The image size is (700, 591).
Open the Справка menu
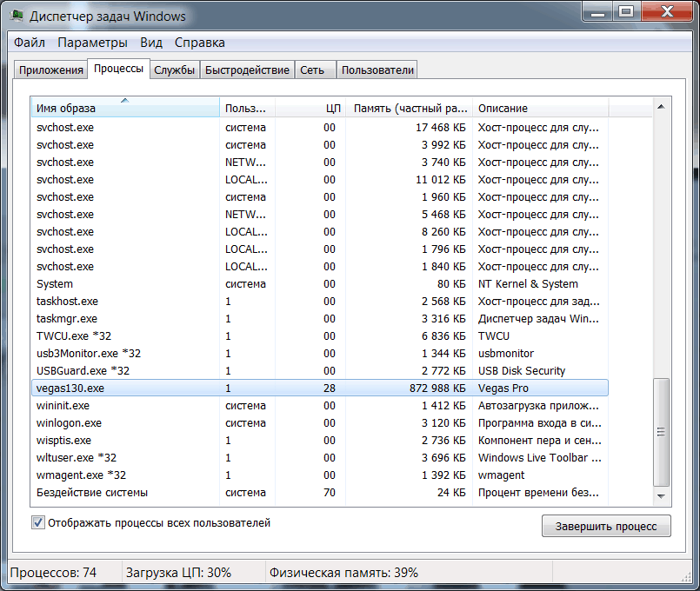point(199,43)
